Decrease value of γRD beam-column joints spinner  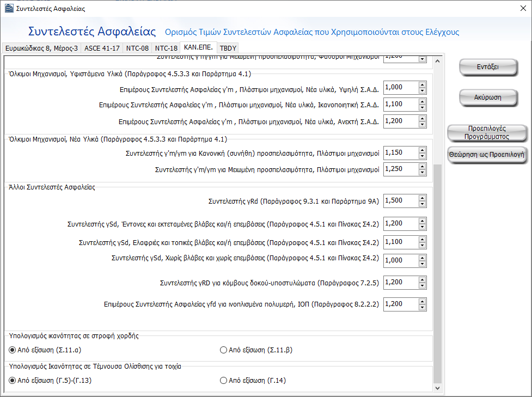(x=422, y=285)
